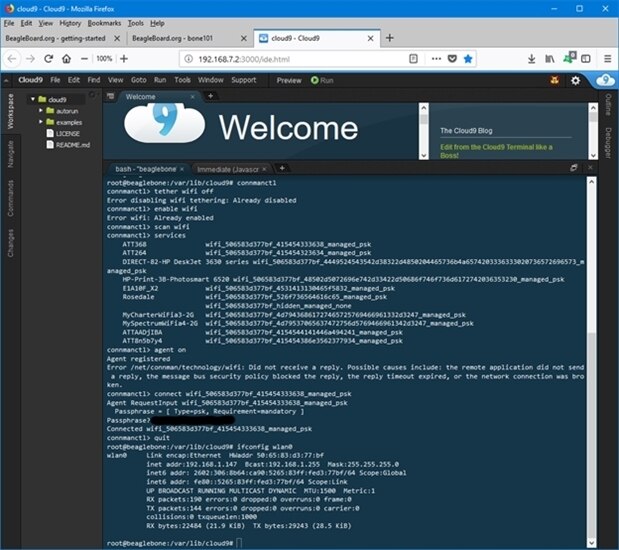
Task: Open the Cloud9 Window menu
Action: tap(210, 80)
